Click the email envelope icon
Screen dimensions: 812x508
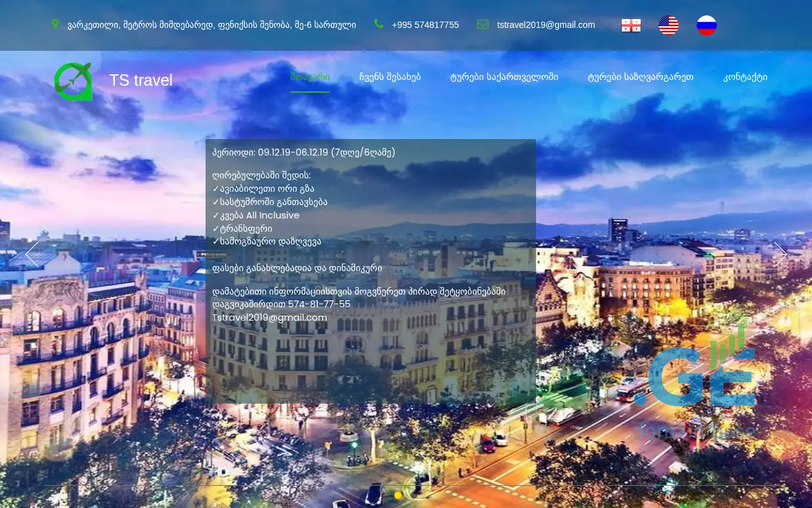click(x=483, y=24)
